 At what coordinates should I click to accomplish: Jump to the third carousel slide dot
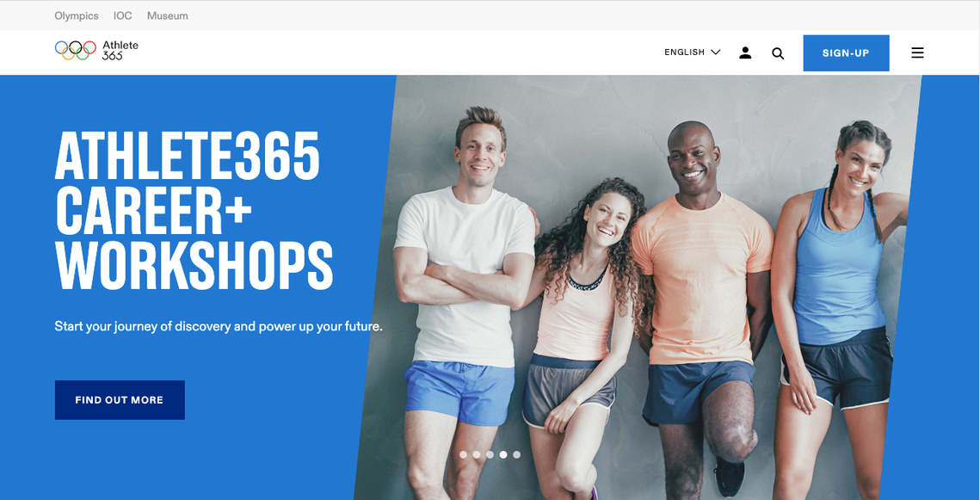point(490,455)
